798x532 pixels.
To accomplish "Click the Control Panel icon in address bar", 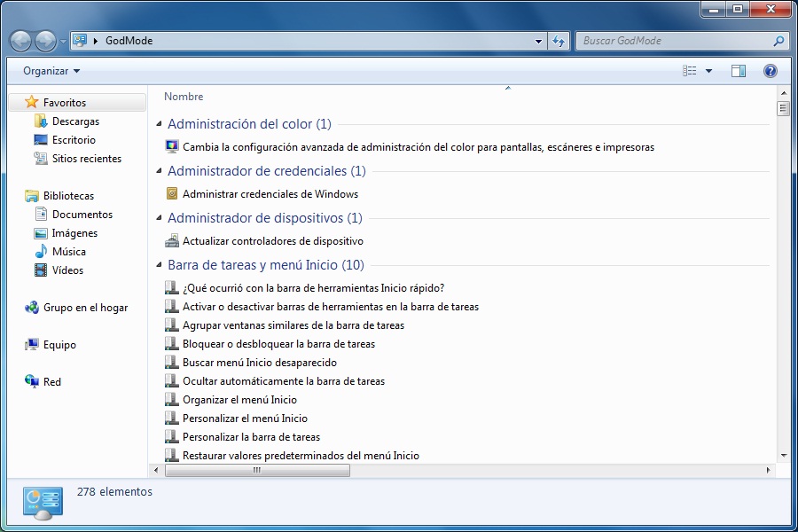I will [80, 40].
